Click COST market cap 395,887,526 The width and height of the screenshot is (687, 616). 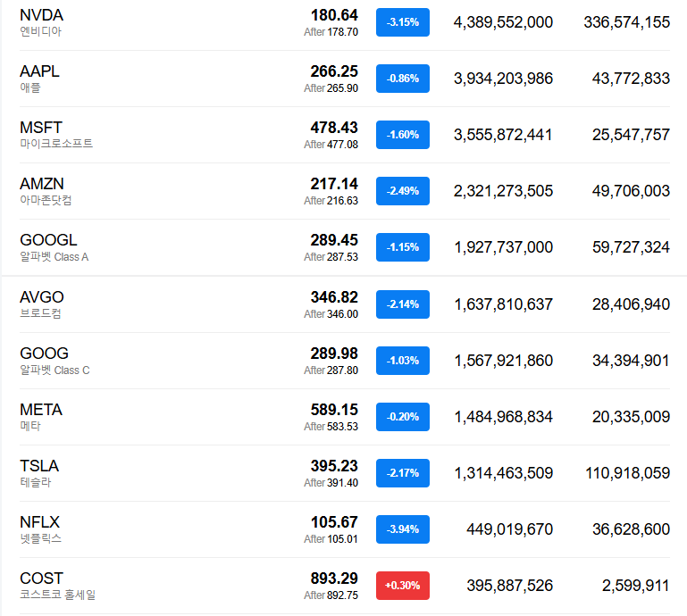click(x=509, y=586)
